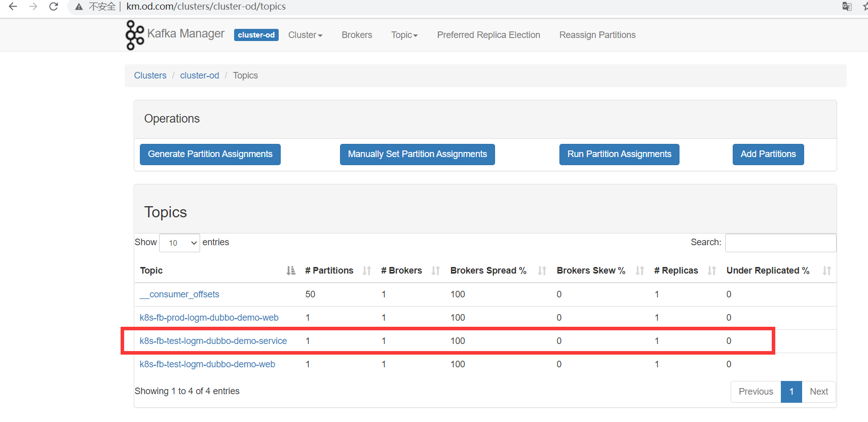Go to Brokers page
Viewport: 868px width, 422px height.
(357, 35)
